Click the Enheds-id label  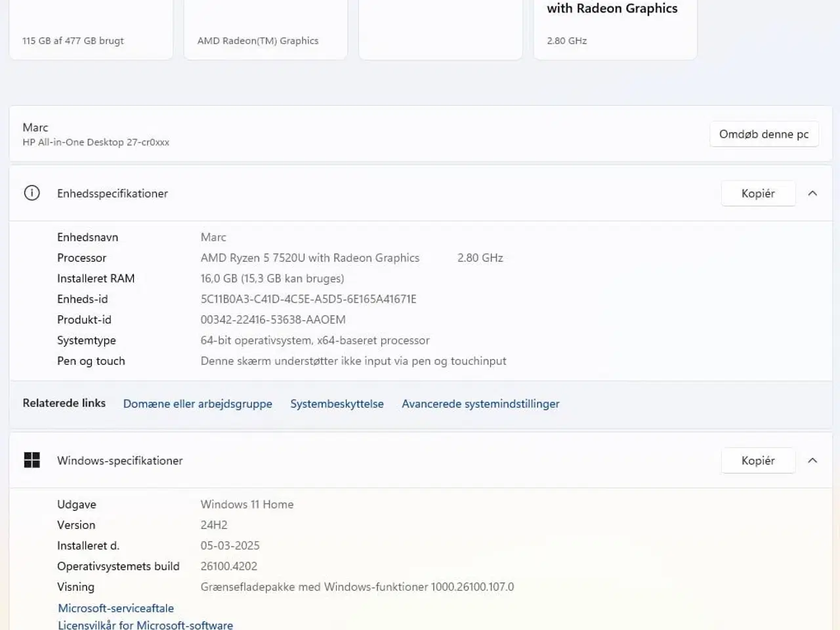pos(82,299)
